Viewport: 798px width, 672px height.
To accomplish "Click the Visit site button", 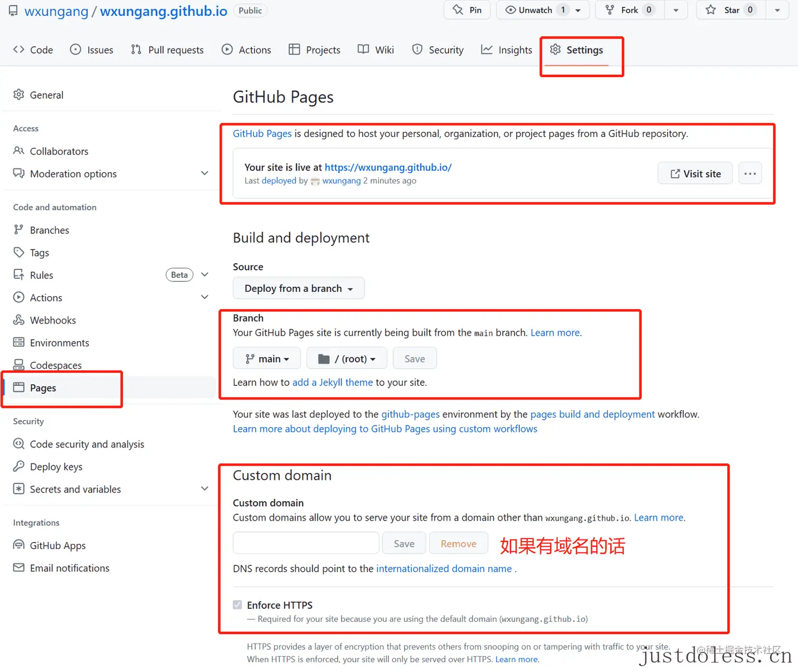I will click(695, 174).
